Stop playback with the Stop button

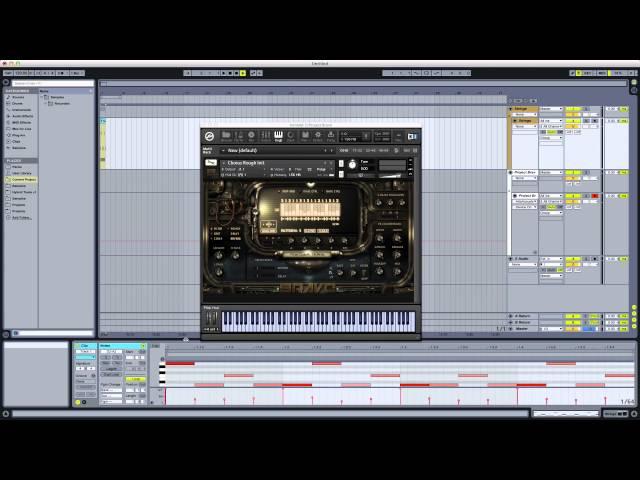[x=230, y=73]
